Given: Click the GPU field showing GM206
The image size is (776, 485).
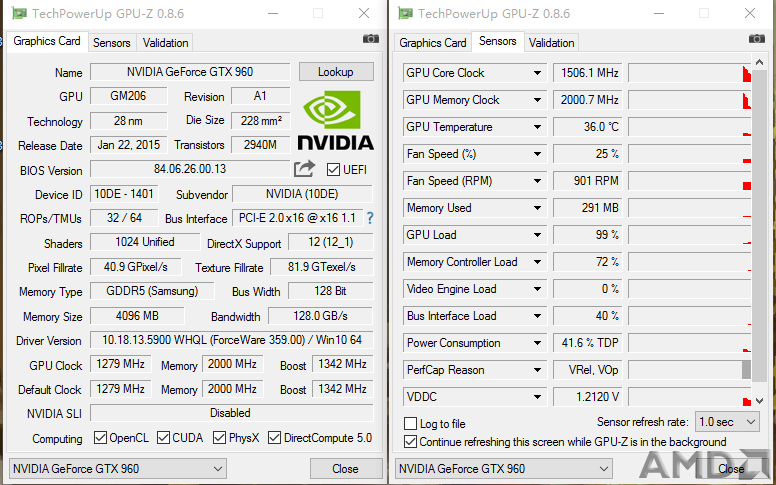Looking at the screenshot, I should [x=129, y=96].
